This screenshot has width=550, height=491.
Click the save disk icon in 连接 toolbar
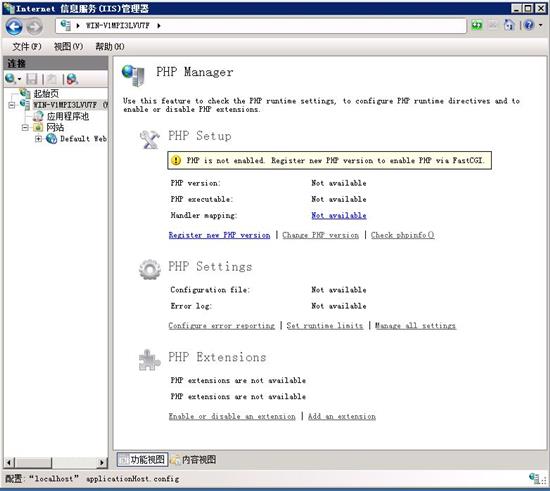32,79
